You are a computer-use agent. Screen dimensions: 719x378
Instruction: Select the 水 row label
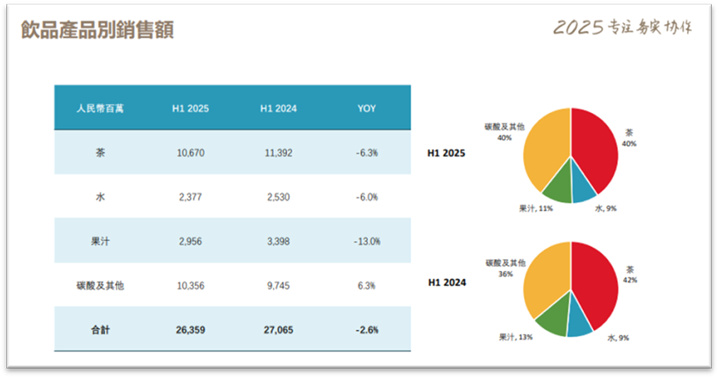[x=100, y=197]
